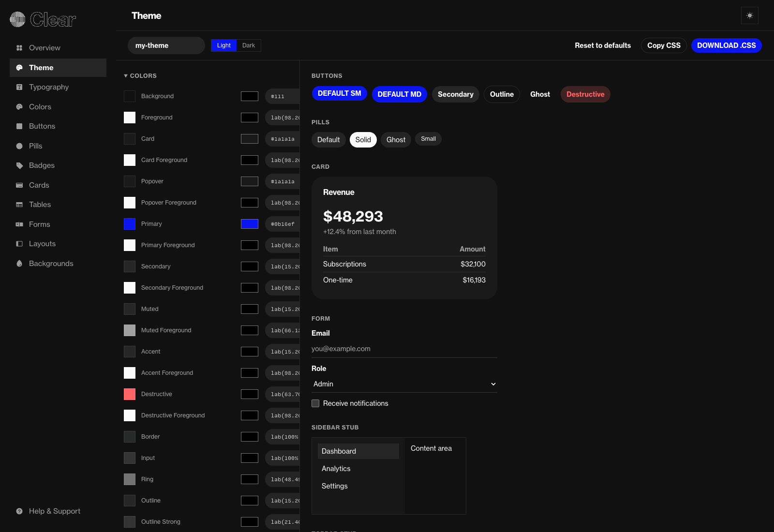This screenshot has width=774, height=532.
Task: Click the Typography icon in sidebar
Action: [19, 87]
